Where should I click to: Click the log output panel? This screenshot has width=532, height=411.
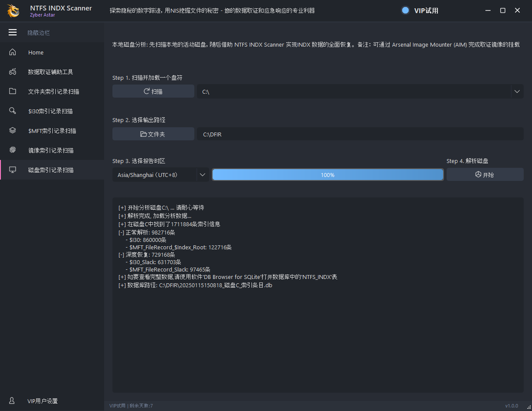(x=318, y=295)
